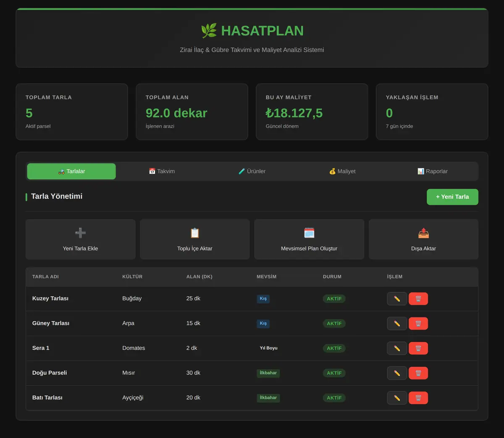Click the Mısır culture cell
Image resolution: width=504 pixels, height=438 pixels.
[129, 373]
